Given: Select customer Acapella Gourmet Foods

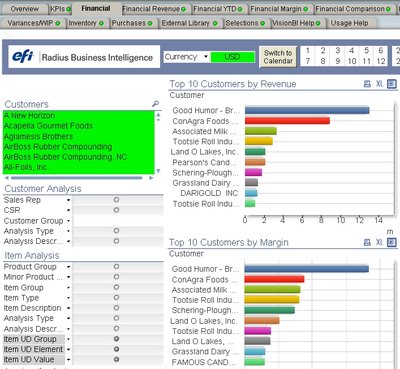Looking at the screenshot, I should [x=79, y=126].
